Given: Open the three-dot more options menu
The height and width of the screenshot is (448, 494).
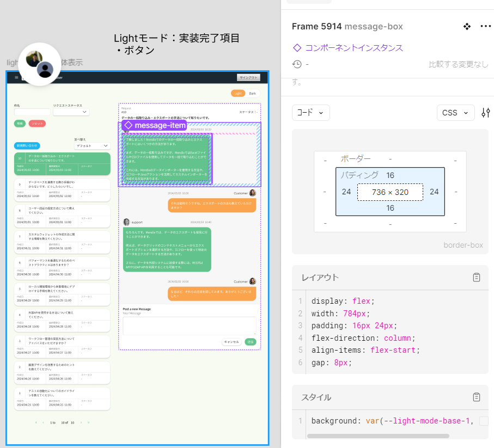Looking at the screenshot, I should (485, 27).
